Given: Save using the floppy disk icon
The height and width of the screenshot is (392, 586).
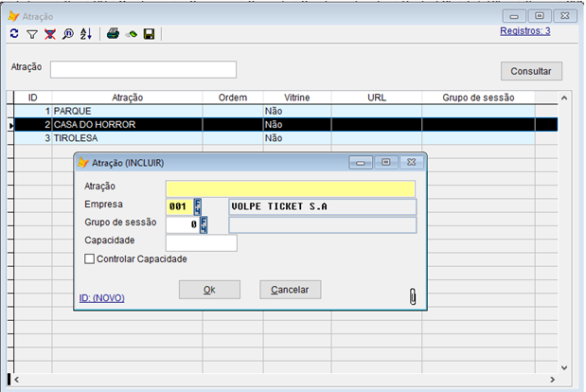Looking at the screenshot, I should click(149, 34).
